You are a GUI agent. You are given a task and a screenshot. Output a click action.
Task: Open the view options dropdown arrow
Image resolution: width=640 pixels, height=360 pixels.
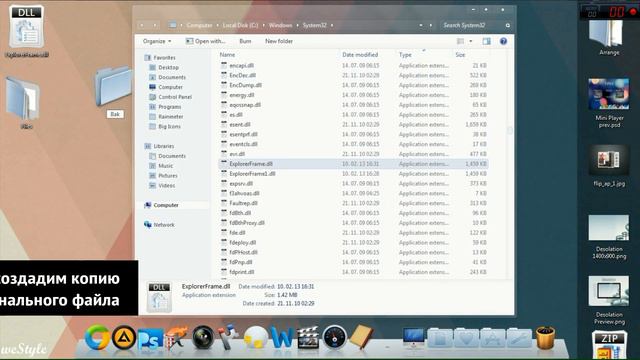click(471, 41)
